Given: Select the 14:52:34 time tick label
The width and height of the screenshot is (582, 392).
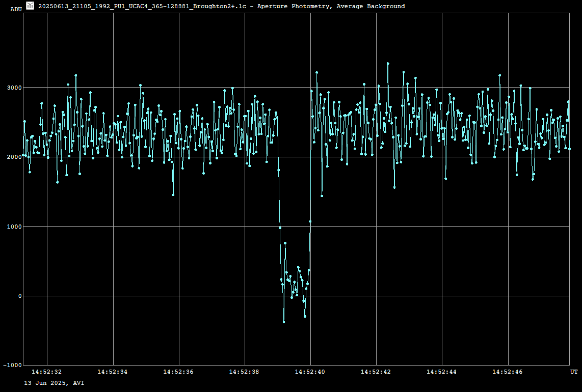Looking at the screenshot, I should pos(113,372).
